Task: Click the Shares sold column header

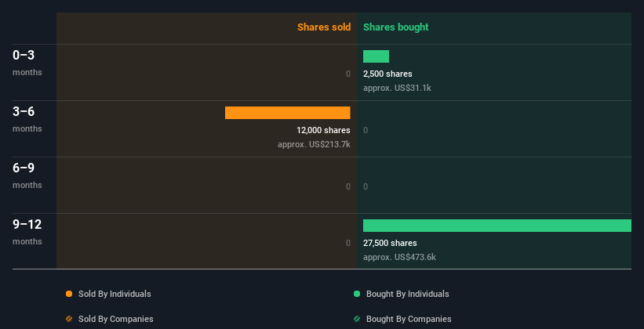Action: click(x=324, y=27)
